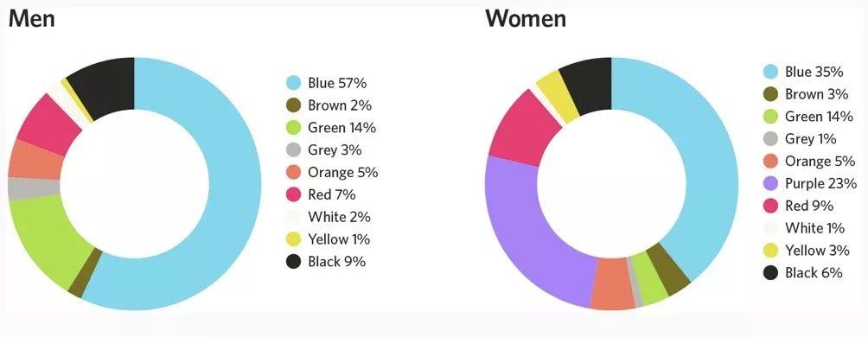Select the Yellow 1% legend entry
The width and height of the screenshot is (868, 337).
[x=329, y=239]
